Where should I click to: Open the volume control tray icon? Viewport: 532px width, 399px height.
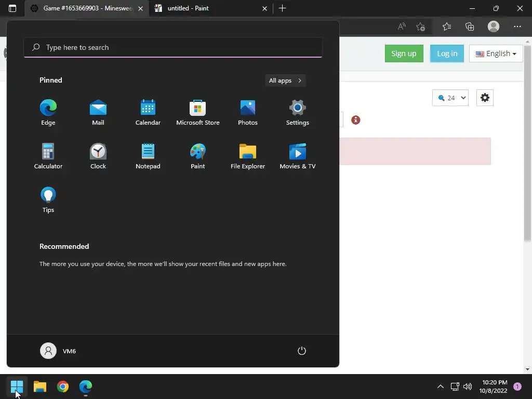(468, 387)
